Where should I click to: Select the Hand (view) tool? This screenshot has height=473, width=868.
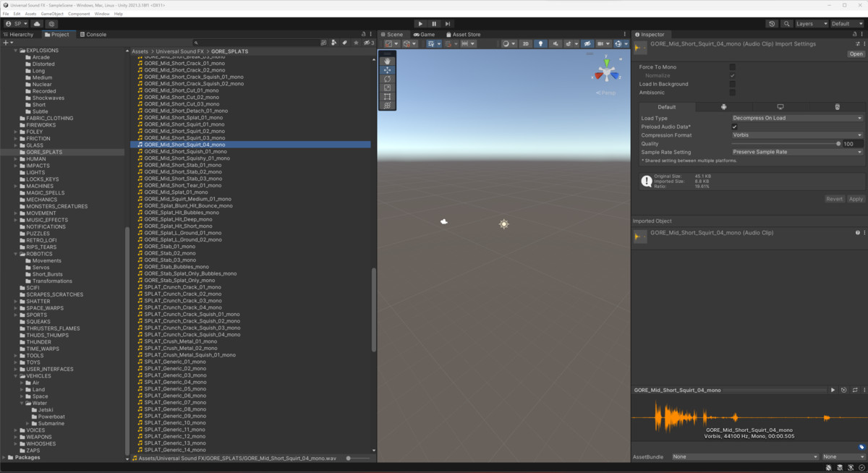pyautogui.click(x=387, y=61)
